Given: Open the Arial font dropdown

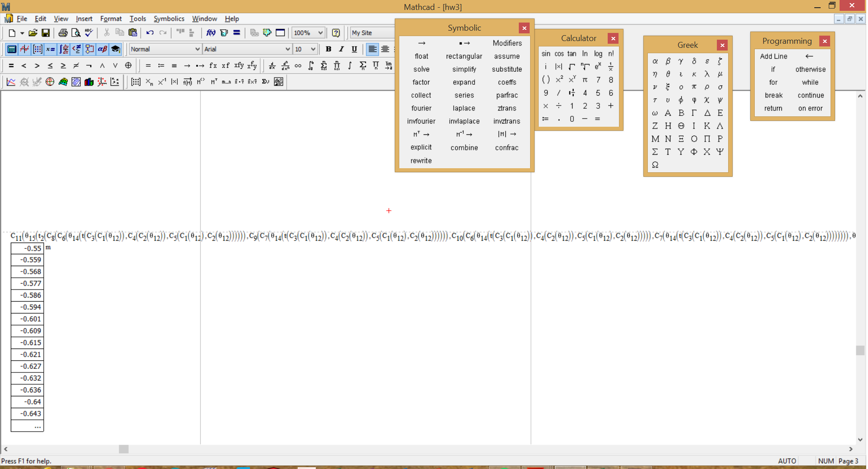Looking at the screenshot, I should [x=287, y=49].
